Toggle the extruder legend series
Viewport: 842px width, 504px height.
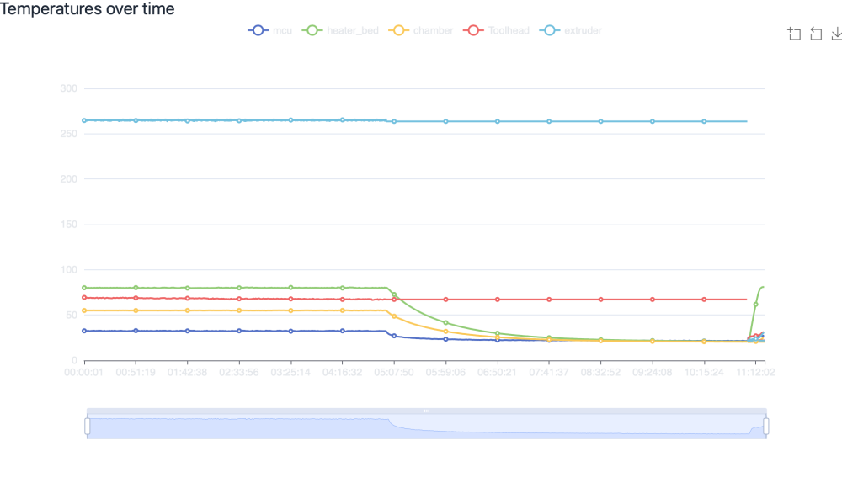click(571, 30)
